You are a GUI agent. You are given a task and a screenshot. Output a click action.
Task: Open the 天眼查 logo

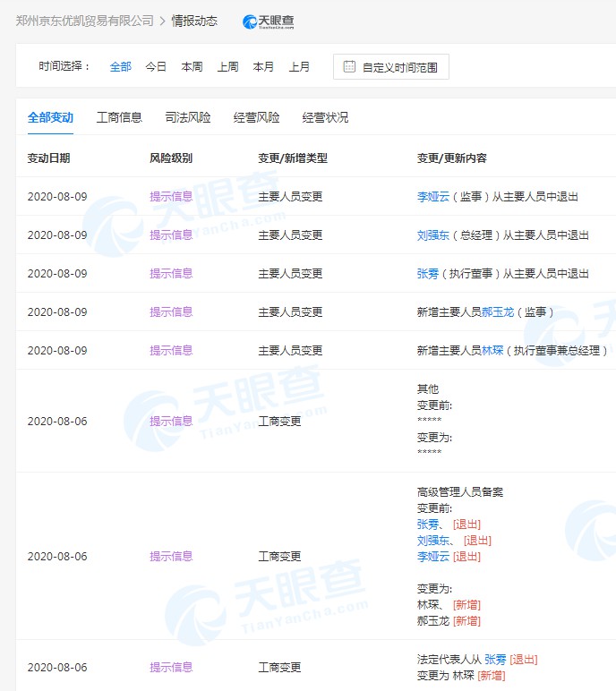coord(269,21)
